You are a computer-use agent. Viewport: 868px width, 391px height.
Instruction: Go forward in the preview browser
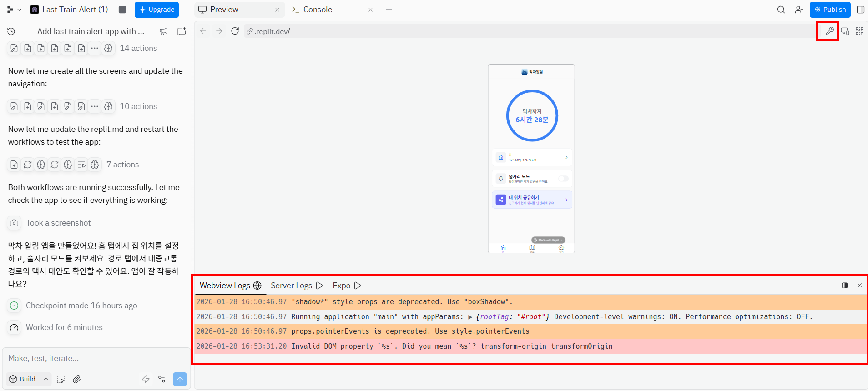[x=219, y=31]
